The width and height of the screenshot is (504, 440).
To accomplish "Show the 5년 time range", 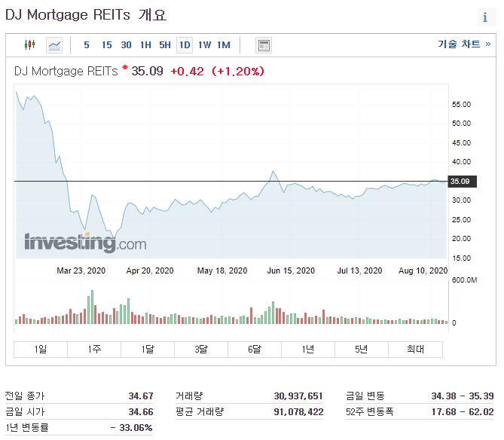I will pos(362,350).
